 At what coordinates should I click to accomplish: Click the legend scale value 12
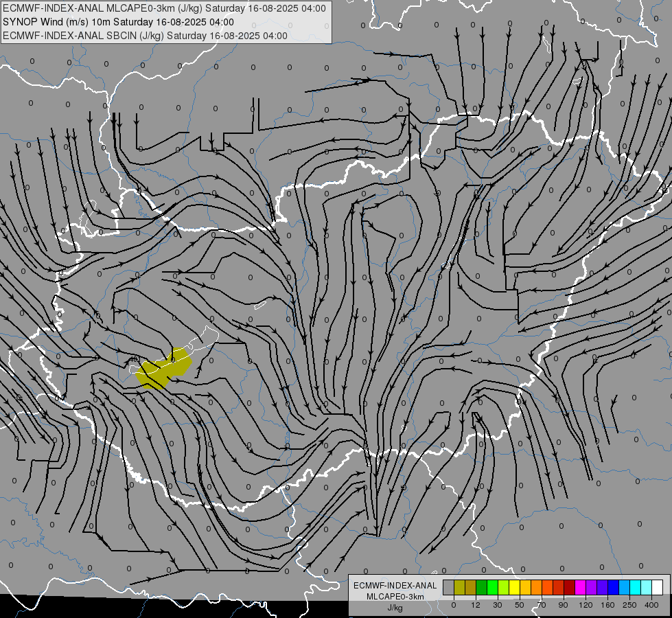coord(476,605)
